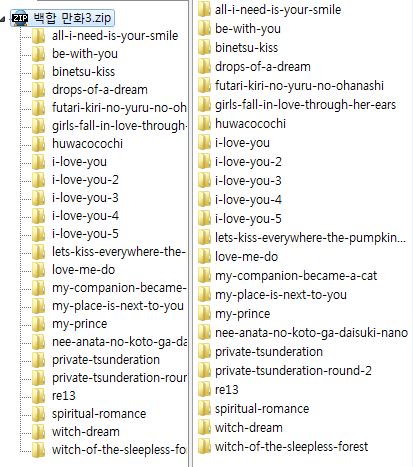Select nee-anata-no-koto-ga-daisuki-nano in file list
The height and width of the screenshot is (467, 413).
coord(311,333)
